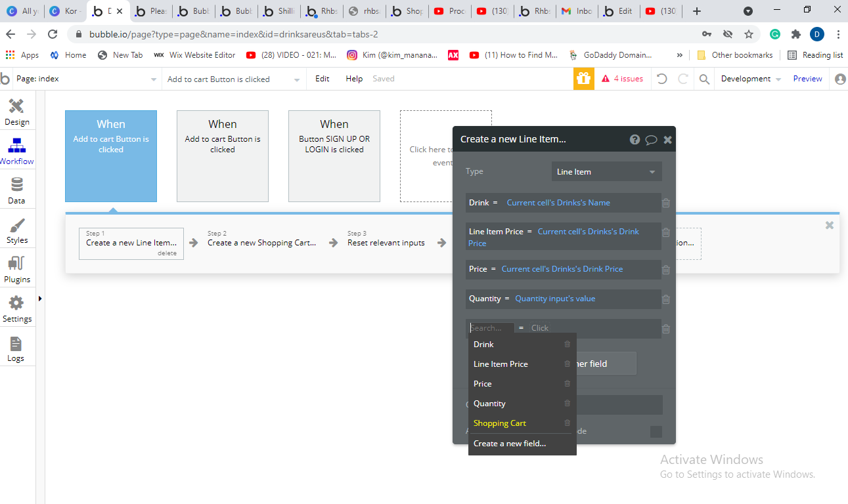Open the workflow event selector dropdown
The image size is (848, 504).
[233, 79]
